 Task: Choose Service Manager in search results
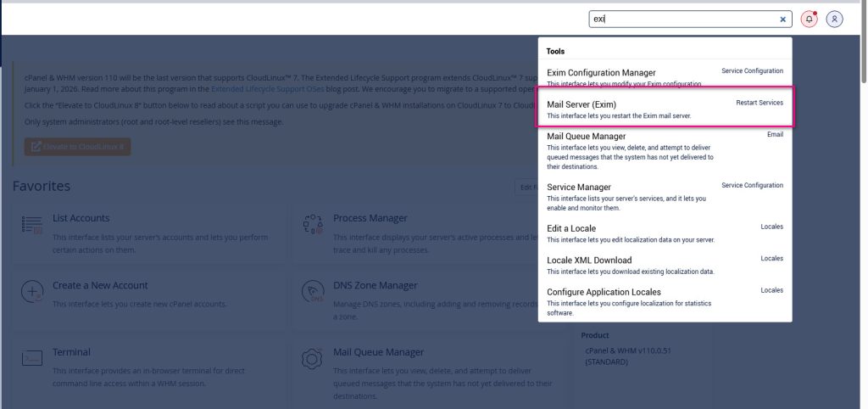pyautogui.click(x=579, y=187)
